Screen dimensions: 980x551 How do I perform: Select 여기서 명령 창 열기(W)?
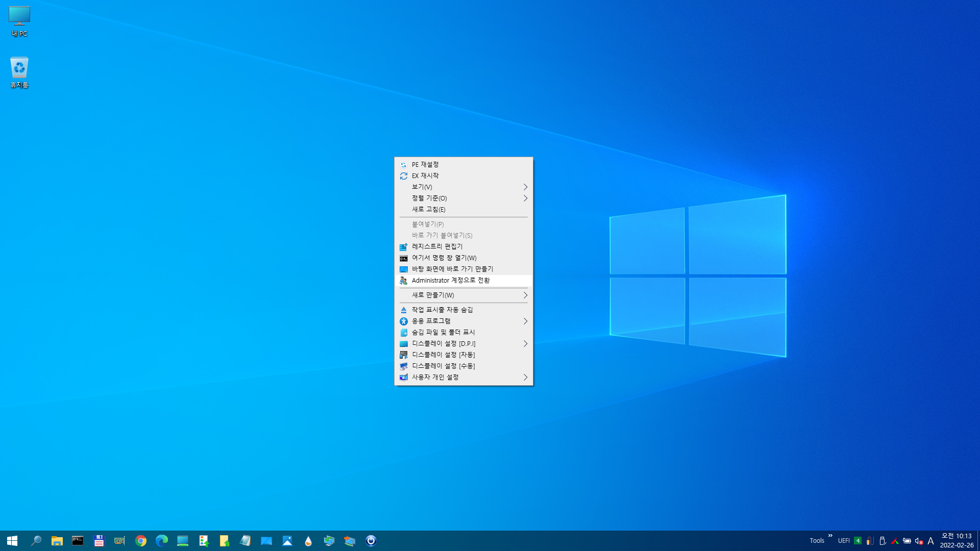(x=463, y=258)
